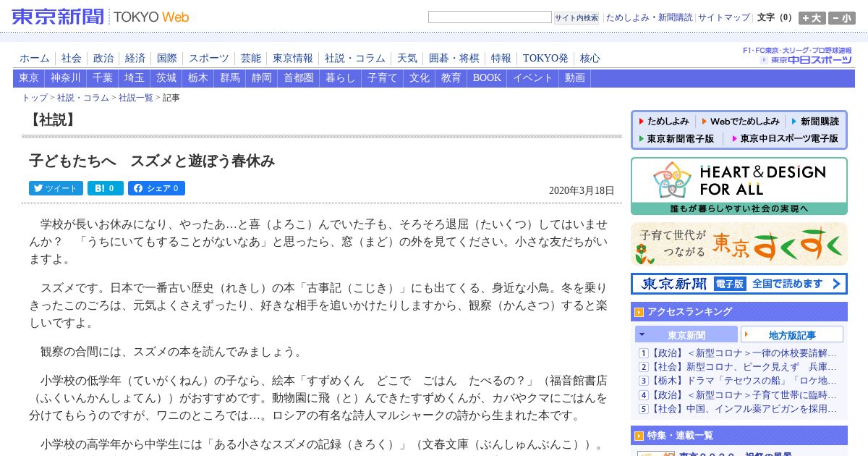Select 首都圏 in the regional bar

[x=299, y=78]
